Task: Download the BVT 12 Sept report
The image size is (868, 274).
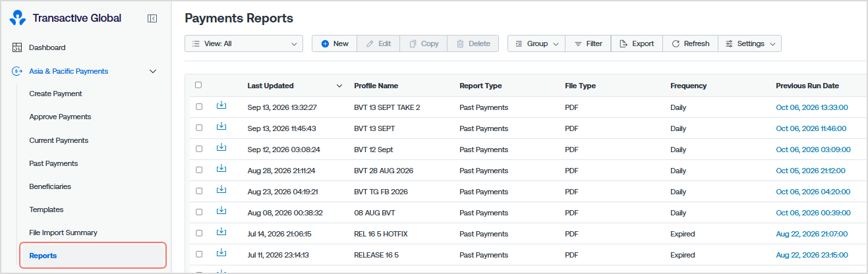Action: click(x=221, y=148)
